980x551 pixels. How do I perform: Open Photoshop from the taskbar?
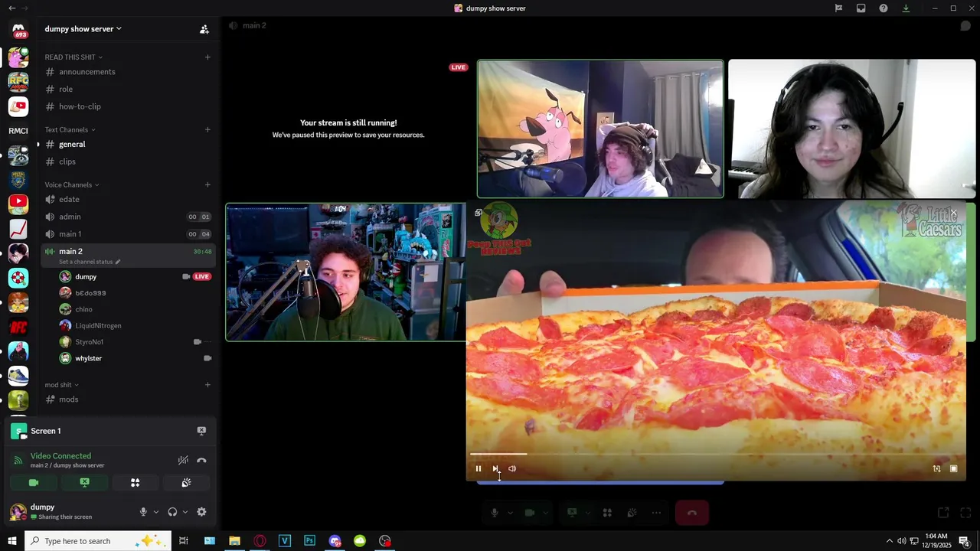[x=309, y=541]
